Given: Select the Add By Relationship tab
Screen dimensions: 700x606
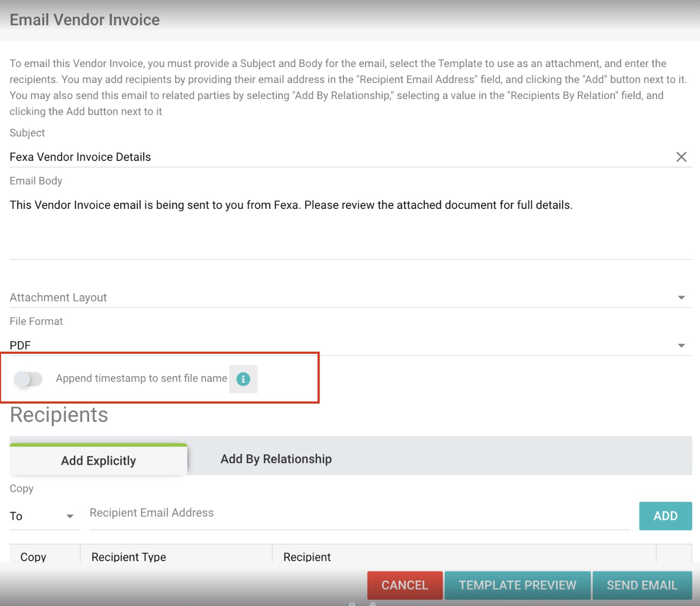Looking at the screenshot, I should pyautogui.click(x=276, y=459).
